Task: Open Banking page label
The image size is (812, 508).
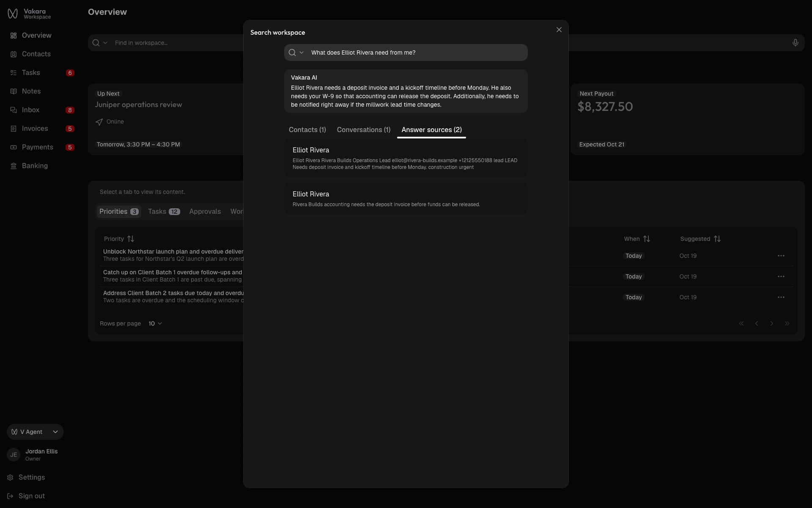Action: click(x=35, y=166)
